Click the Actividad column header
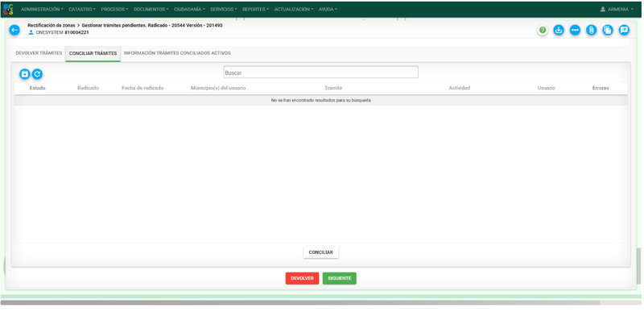 point(459,88)
